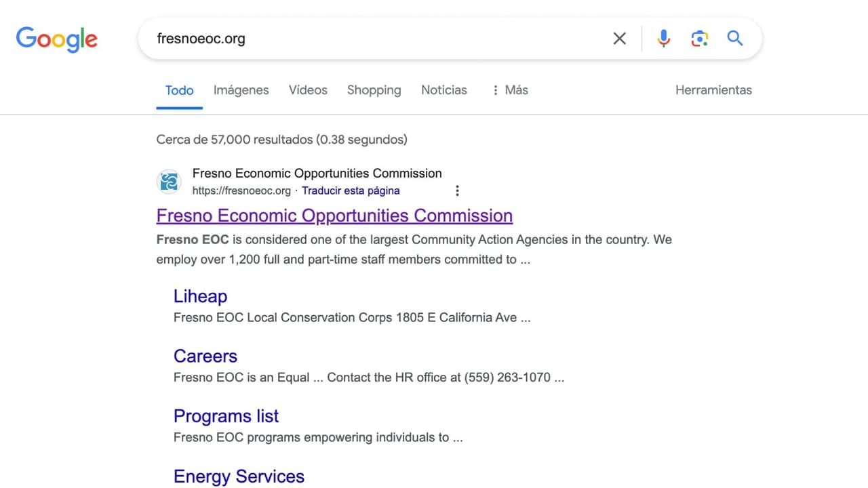Open the Energy Services sitelink
Image resolution: width=868 pixels, height=488 pixels.
pyautogui.click(x=239, y=476)
